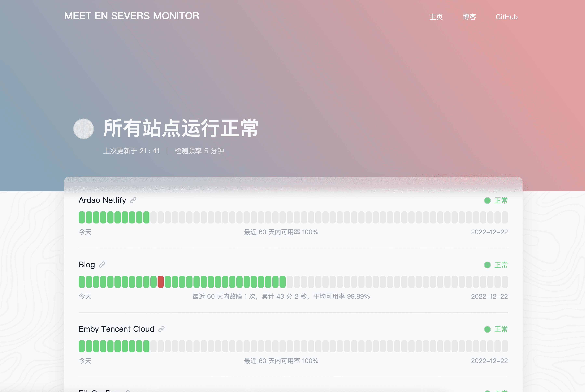Open the link icon beside Blog
This screenshot has height=392, width=585.
(102, 264)
